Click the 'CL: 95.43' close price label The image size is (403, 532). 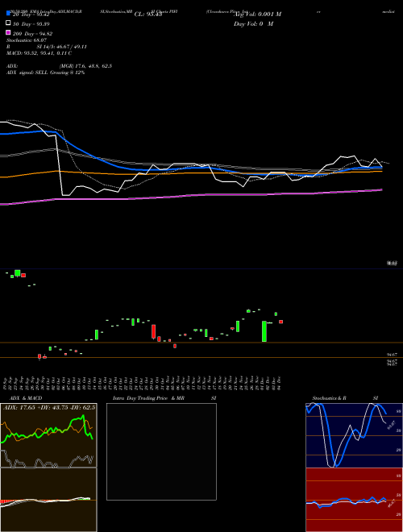point(148,15)
